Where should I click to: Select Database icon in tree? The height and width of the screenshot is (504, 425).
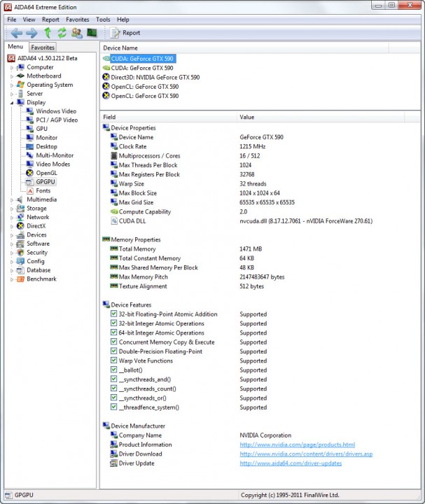tap(20, 270)
